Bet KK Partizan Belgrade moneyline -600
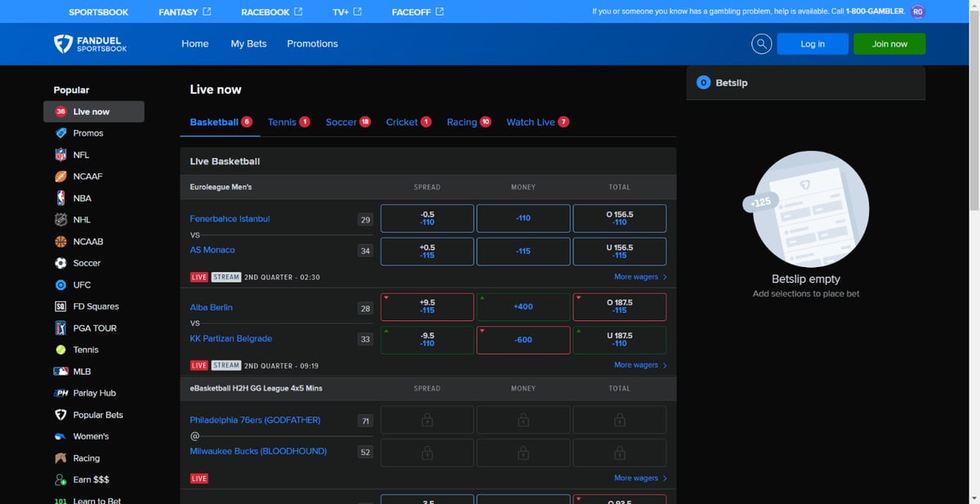The height and width of the screenshot is (504, 980). [x=523, y=340]
